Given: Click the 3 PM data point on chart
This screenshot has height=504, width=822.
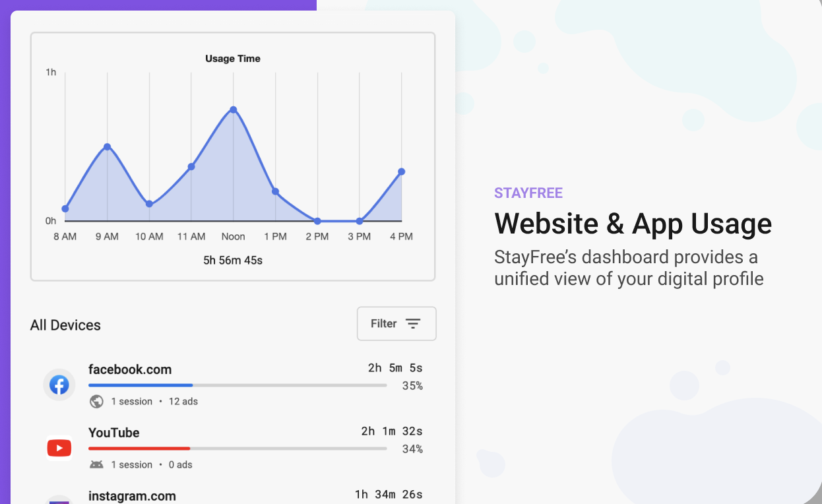Looking at the screenshot, I should point(360,221).
